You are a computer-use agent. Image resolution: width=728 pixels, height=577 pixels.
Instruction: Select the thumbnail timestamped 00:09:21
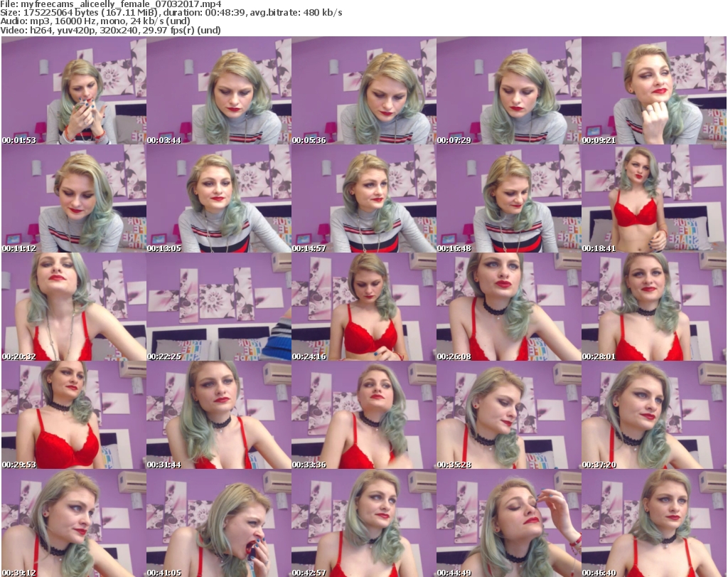(x=654, y=90)
